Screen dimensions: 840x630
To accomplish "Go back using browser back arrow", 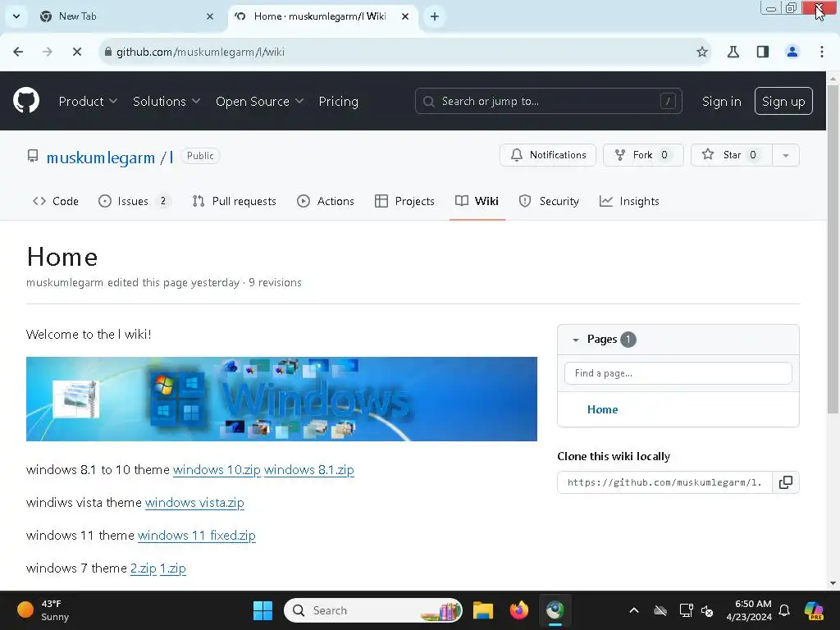I will click(x=18, y=52).
